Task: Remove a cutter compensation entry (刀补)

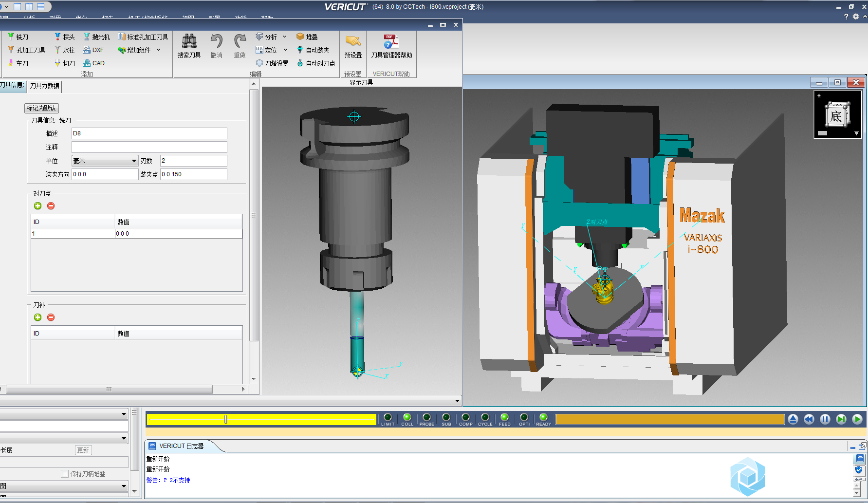Action: (x=51, y=317)
